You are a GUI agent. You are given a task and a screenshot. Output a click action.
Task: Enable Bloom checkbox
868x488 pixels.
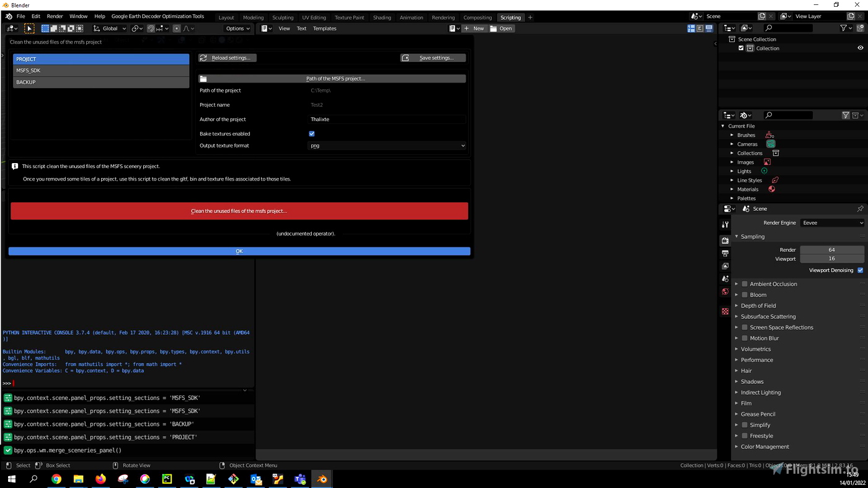(745, 295)
